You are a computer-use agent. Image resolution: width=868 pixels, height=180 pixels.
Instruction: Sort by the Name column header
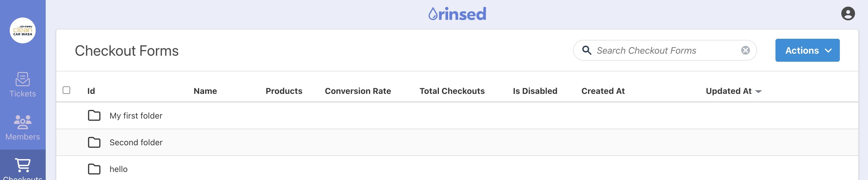205,91
